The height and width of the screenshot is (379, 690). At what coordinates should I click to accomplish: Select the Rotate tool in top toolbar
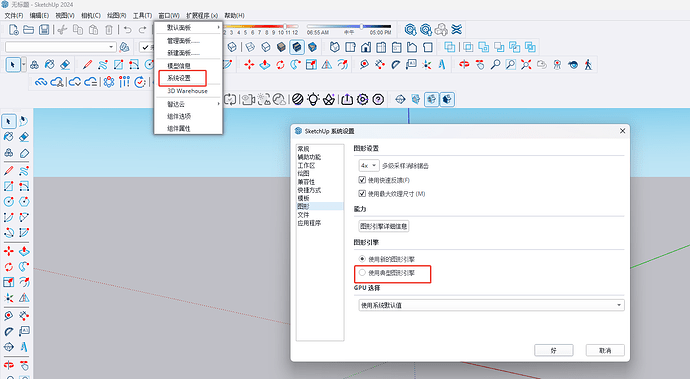[280, 65]
